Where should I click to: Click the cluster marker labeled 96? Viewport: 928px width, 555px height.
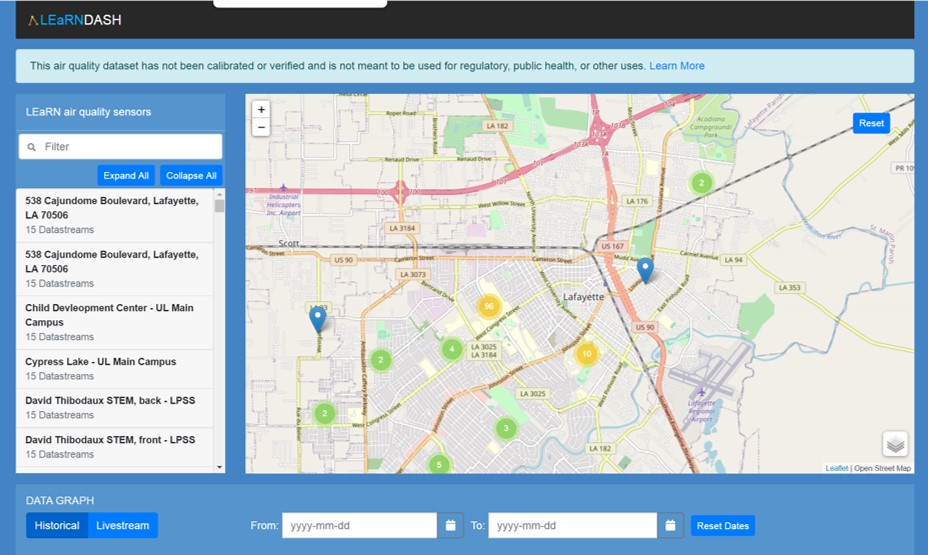click(x=489, y=306)
